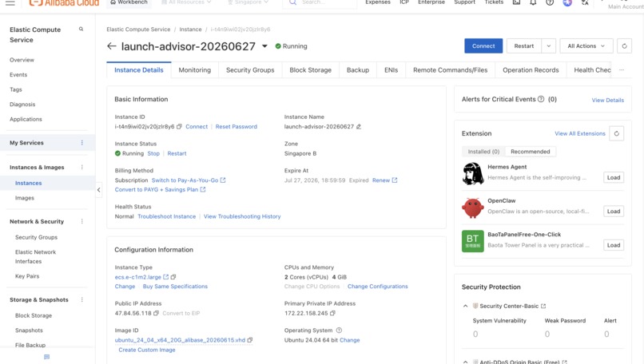
Task: Copy the primary private IP address
Action: (x=332, y=313)
